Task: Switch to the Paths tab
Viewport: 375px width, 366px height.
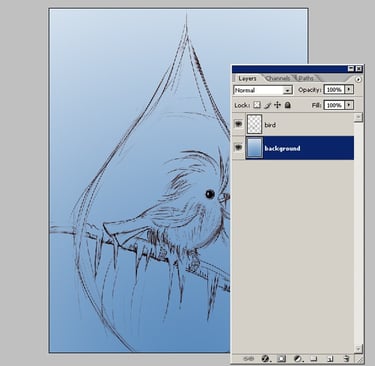Action: [306, 79]
